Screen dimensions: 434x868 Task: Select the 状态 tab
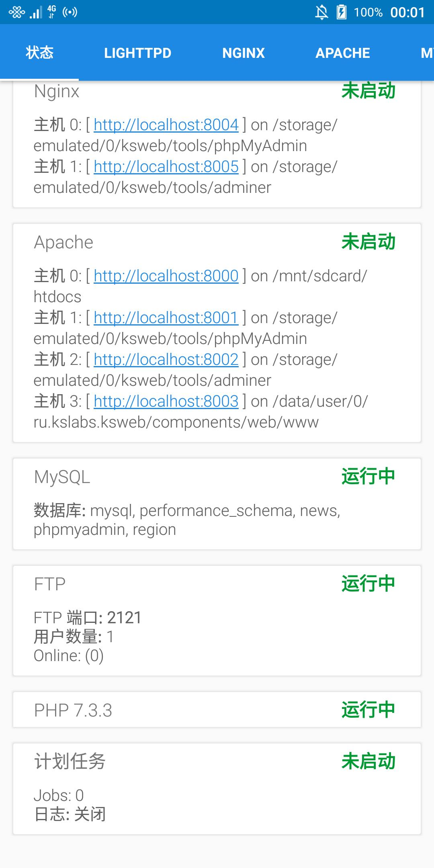(39, 53)
